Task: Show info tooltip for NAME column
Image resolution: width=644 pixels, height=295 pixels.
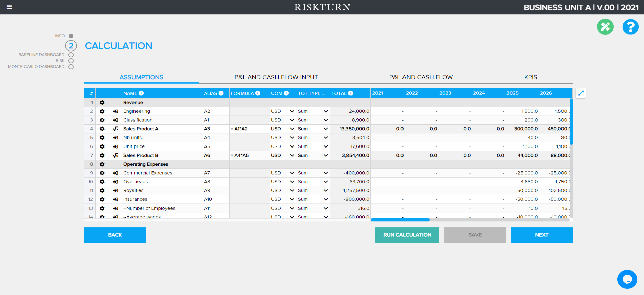Action: (x=141, y=93)
